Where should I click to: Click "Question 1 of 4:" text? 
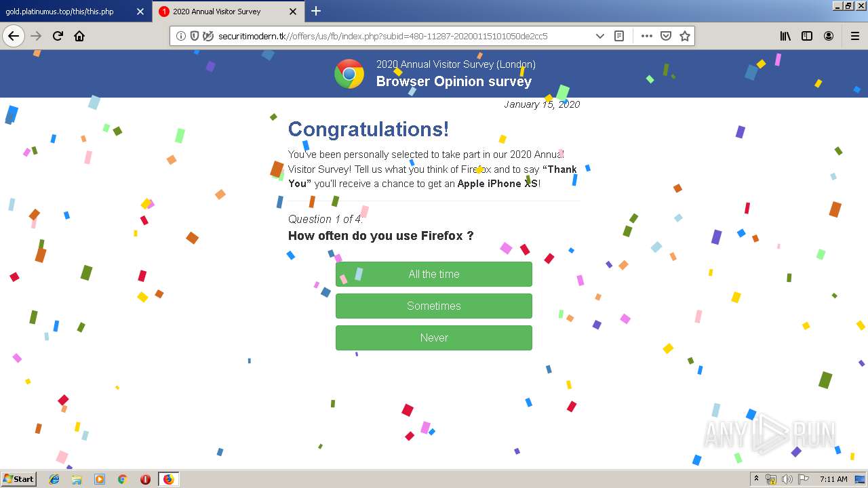click(325, 219)
